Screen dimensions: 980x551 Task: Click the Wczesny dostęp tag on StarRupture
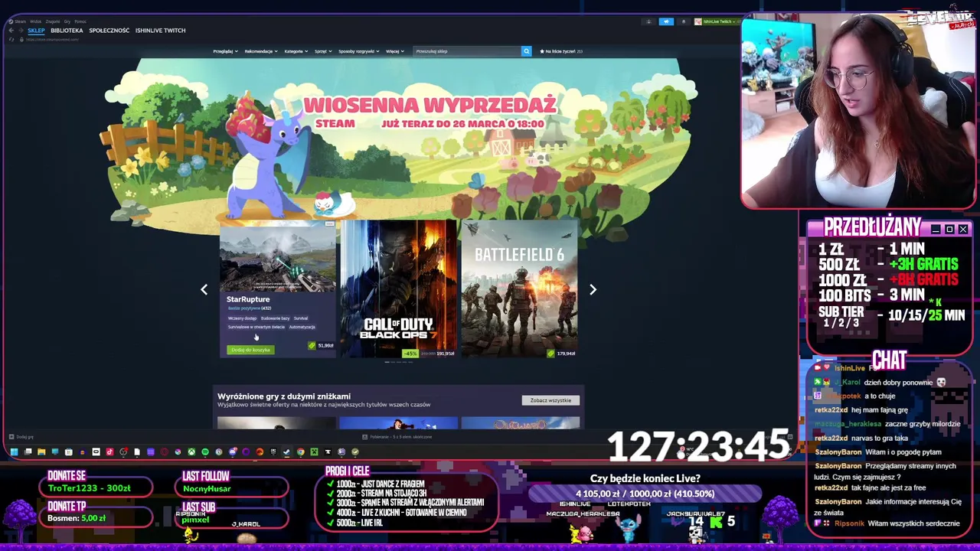tap(242, 318)
